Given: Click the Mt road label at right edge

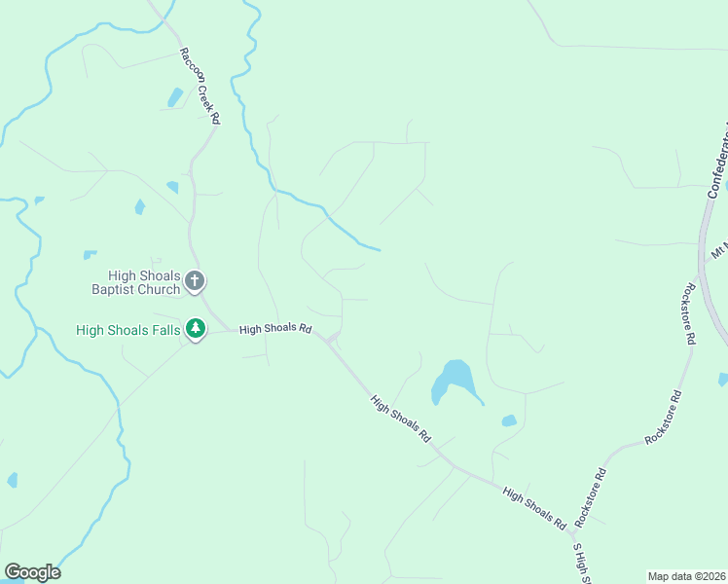Looking at the screenshot, I should [x=719, y=249].
